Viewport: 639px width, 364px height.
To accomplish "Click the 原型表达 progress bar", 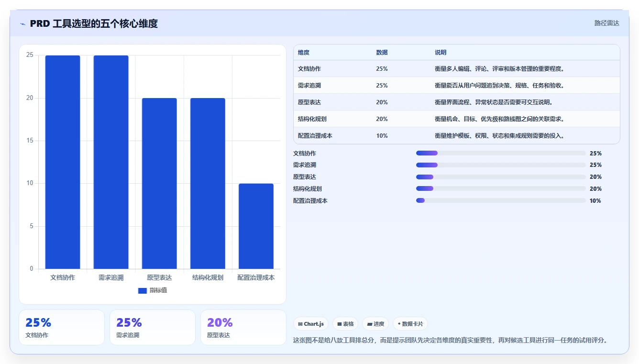I will [501, 177].
